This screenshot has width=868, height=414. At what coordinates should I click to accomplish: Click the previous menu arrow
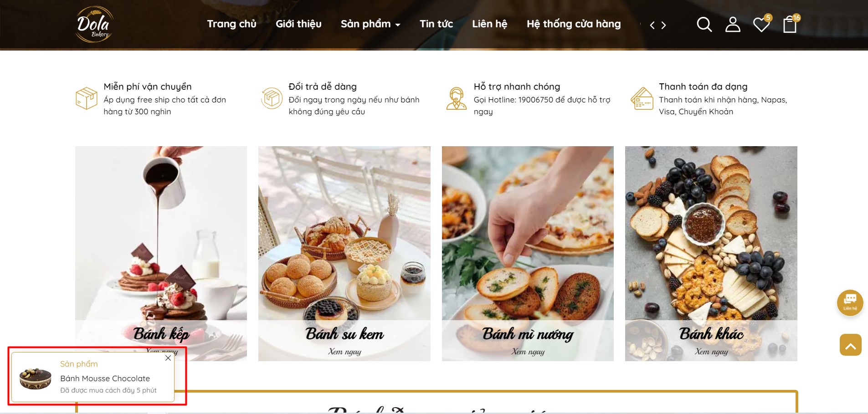click(652, 25)
